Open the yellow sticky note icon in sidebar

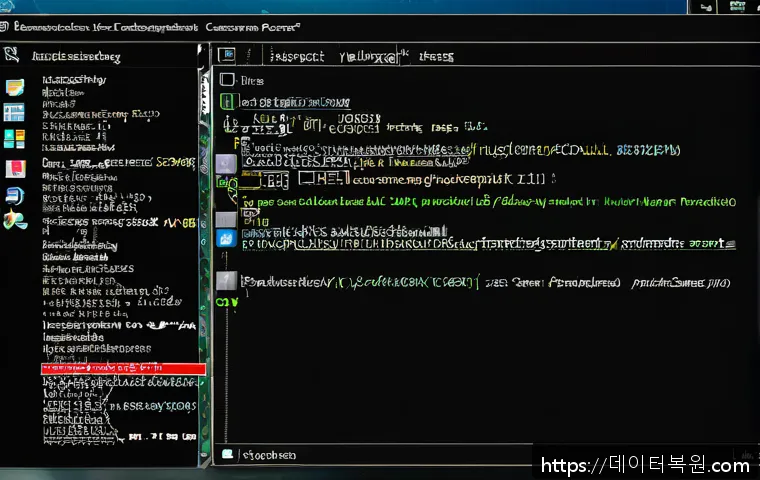(x=15, y=88)
